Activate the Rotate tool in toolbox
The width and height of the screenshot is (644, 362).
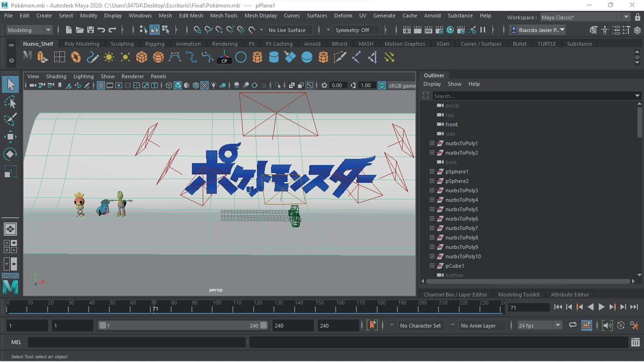click(x=10, y=154)
